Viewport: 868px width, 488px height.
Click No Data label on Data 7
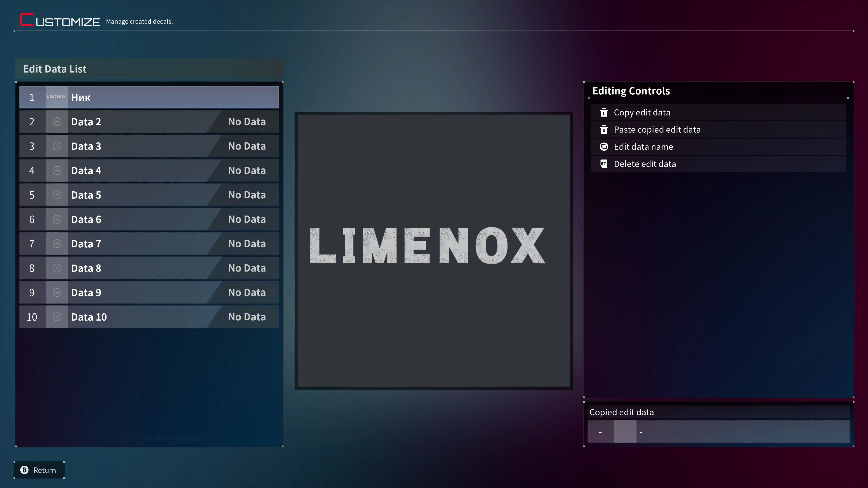coord(247,244)
